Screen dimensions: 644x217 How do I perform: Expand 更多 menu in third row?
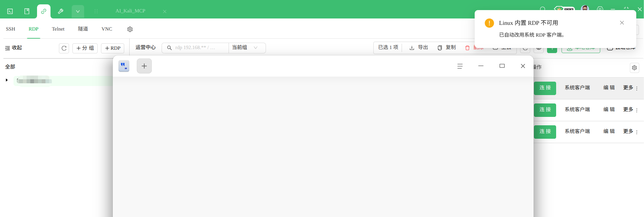630,131
